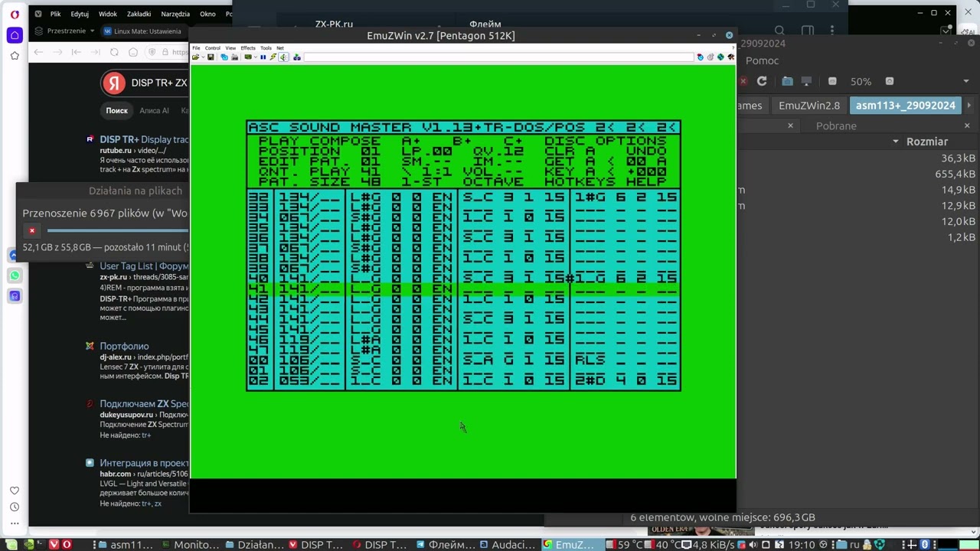Click the Yandex logo on search page
980x551 pixels.
(114, 83)
